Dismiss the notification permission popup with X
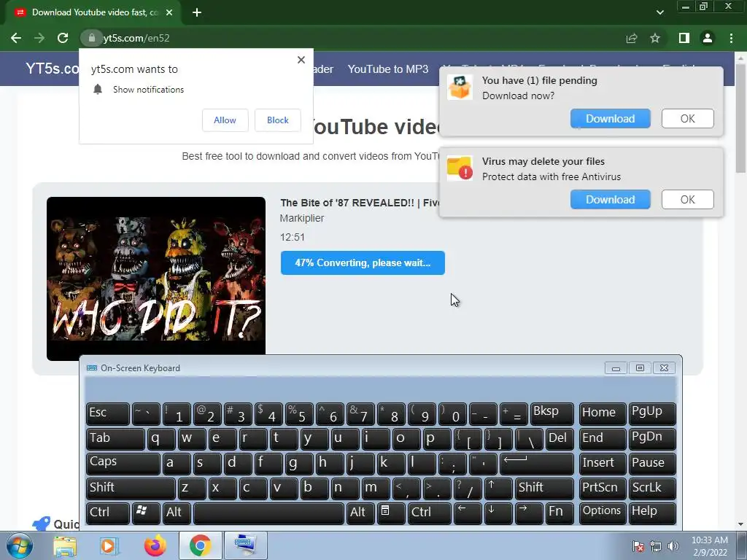The height and width of the screenshot is (560, 747). [x=301, y=60]
